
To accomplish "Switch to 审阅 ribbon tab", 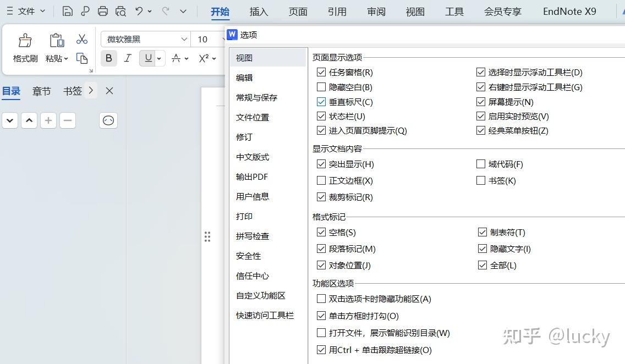I will (376, 12).
